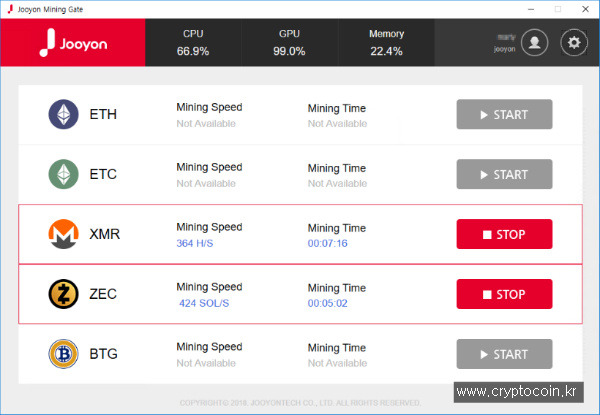Click the Bitcoin Gold BTG coin icon
The width and height of the screenshot is (600, 415).
64,354
